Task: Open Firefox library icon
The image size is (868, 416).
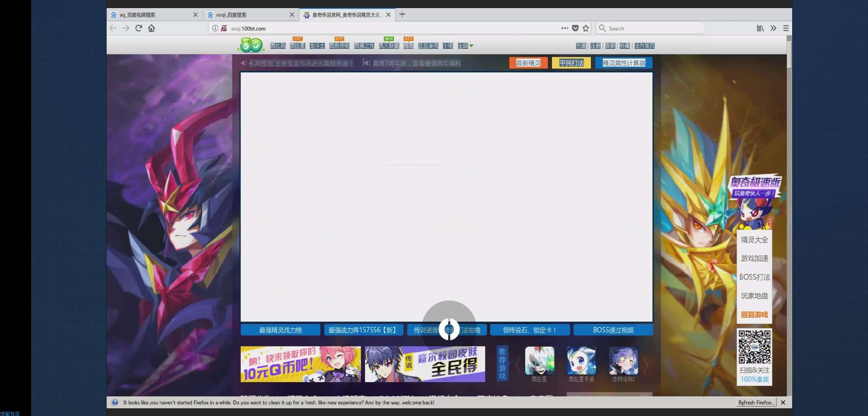Action: coord(760,28)
